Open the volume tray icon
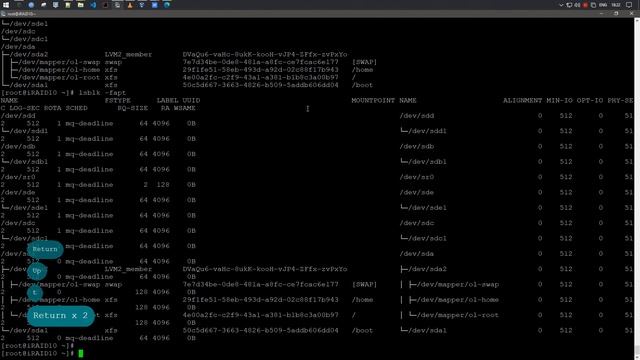Image resolution: width=640 pixels, height=360 pixels. 577,5
